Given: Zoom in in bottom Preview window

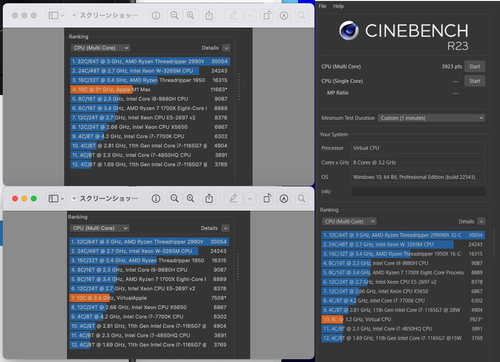Looking at the screenshot, I should click(x=190, y=199).
